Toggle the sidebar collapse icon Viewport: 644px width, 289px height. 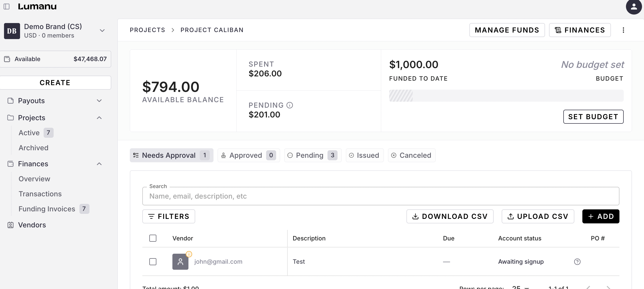coord(7,7)
